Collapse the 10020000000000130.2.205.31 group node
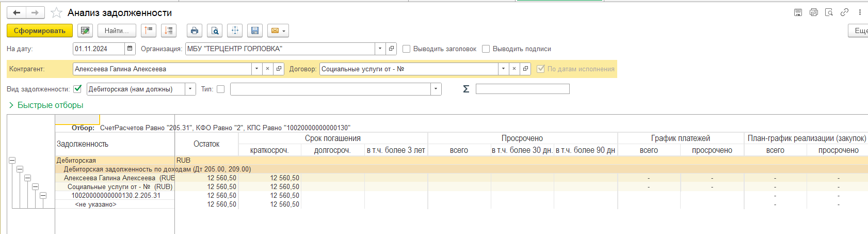The image size is (868, 234). pyautogui.click(x=43, y=195)
